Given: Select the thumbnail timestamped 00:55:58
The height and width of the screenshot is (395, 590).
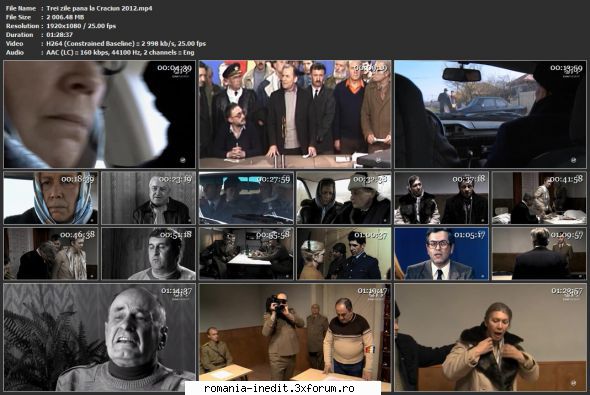Looking at the screenshot, I should 246,254.
